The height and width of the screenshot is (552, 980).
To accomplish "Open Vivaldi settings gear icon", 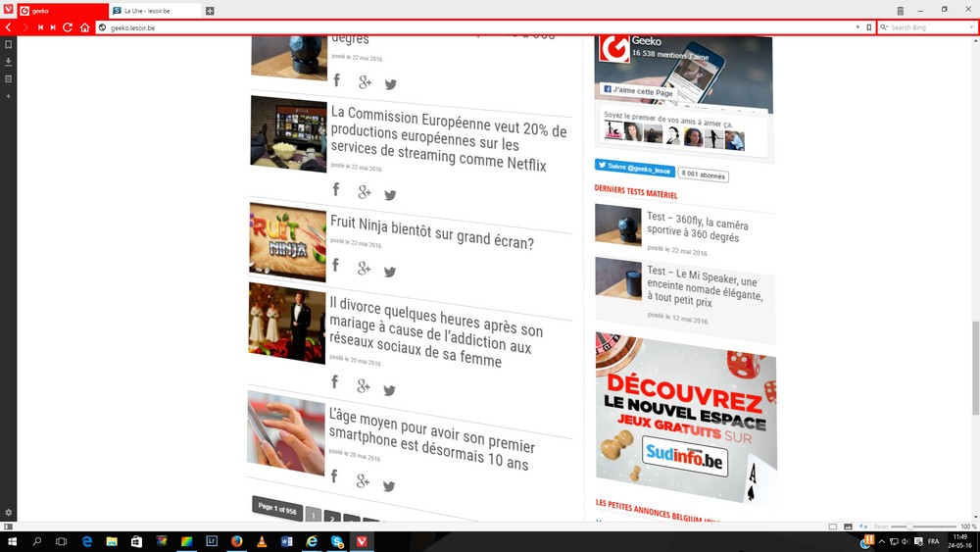I will click(8, 512).
